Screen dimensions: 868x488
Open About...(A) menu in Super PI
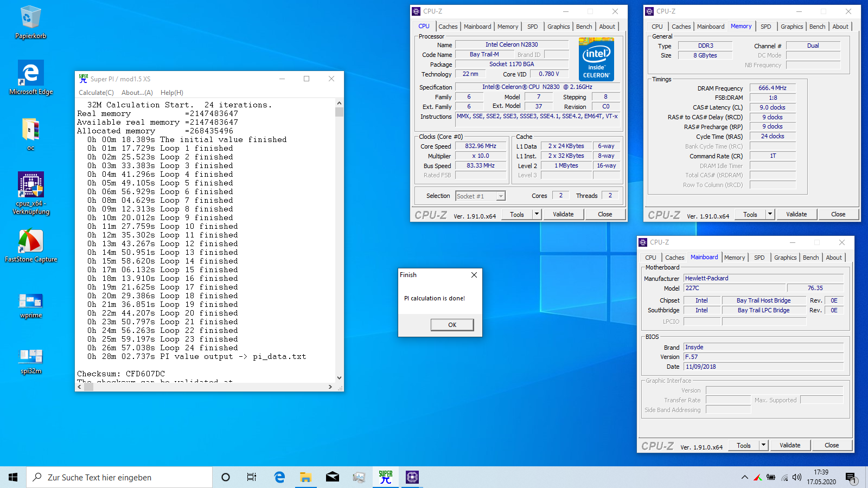[137, 93]
